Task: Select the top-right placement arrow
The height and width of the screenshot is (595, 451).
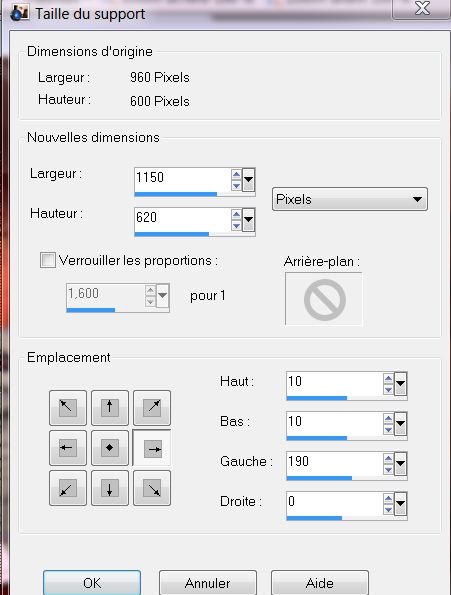Action: (152, 408)
